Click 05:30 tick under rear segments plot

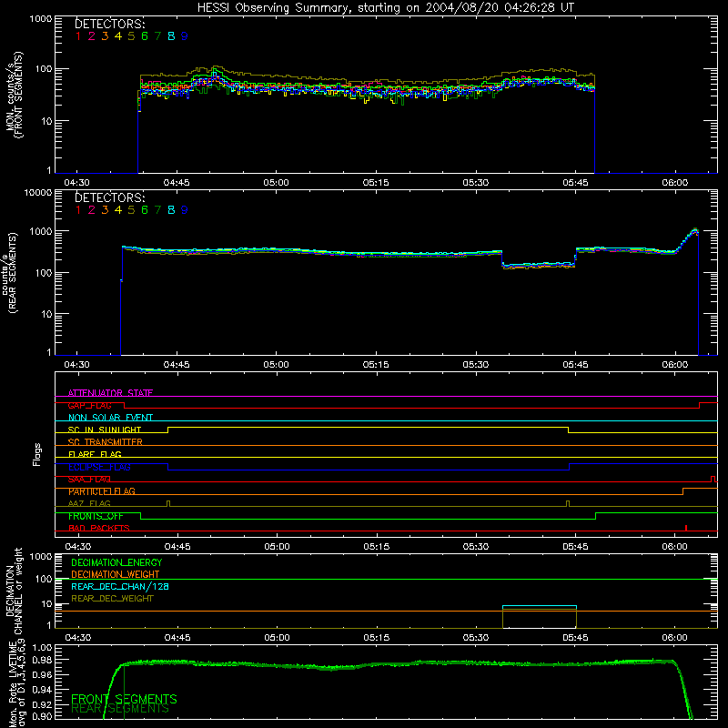pos(475,365)
